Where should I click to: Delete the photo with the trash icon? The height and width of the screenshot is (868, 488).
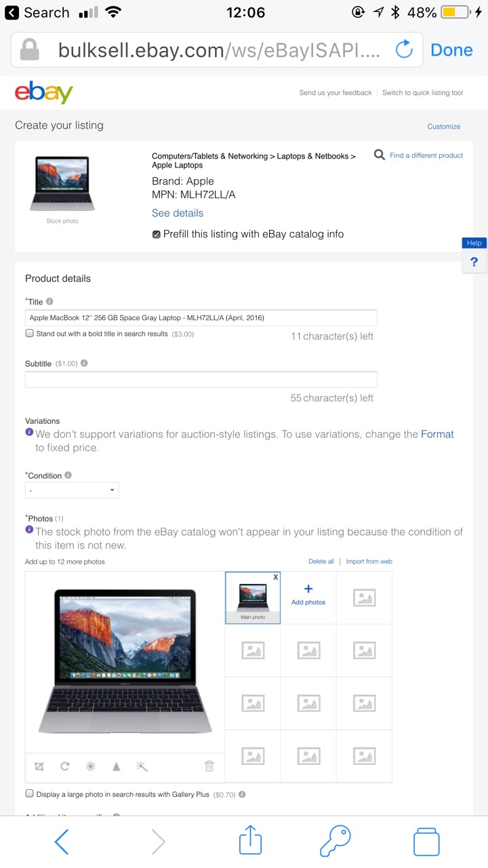click(x=209, y=766)
